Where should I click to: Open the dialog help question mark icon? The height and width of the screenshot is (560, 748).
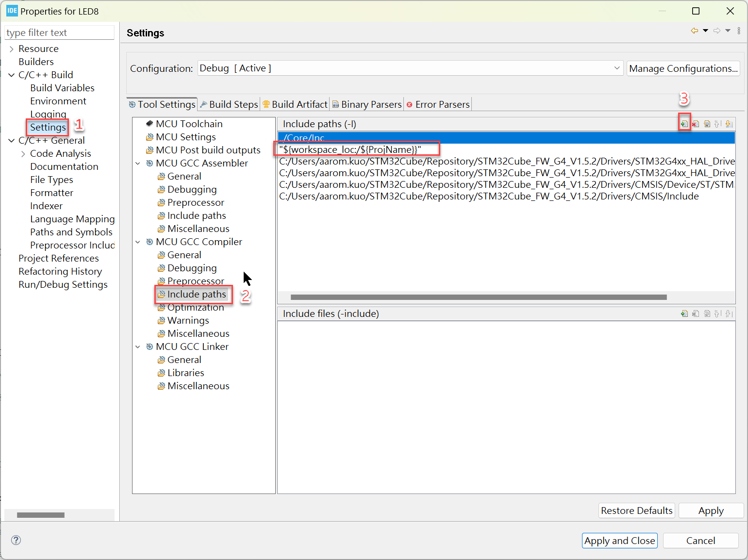pos(16,540)
